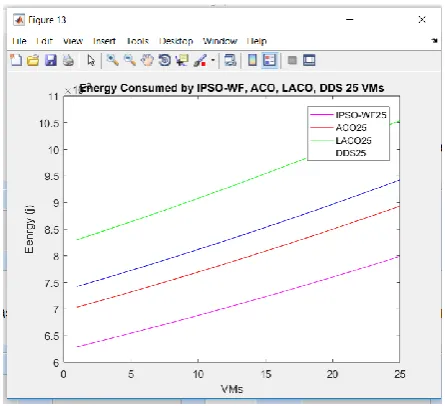Insert a colorbar using the toolbar icon
Image resolution: width=445 pixels, height=406 pixels.
[x=252, y=60]
